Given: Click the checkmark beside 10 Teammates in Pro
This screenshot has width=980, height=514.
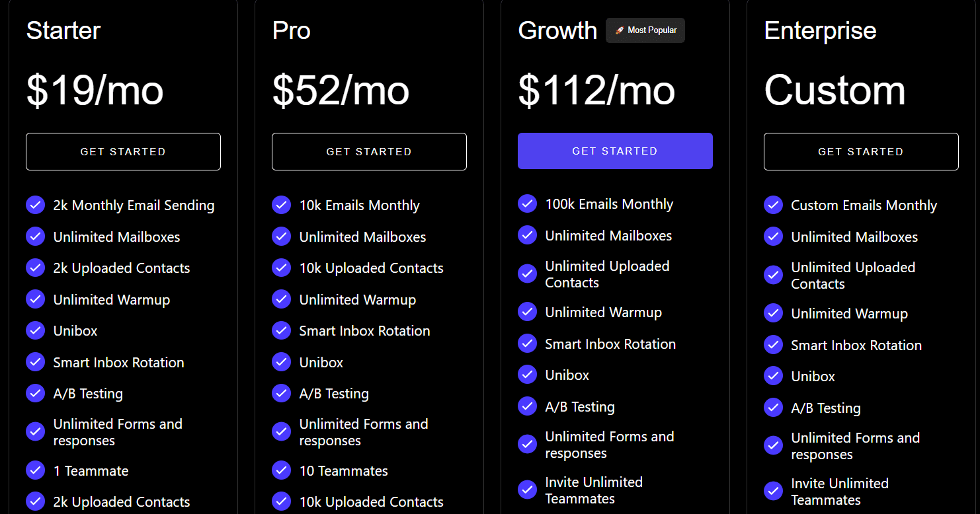Looking at the screenshot, I should [281, 470].
